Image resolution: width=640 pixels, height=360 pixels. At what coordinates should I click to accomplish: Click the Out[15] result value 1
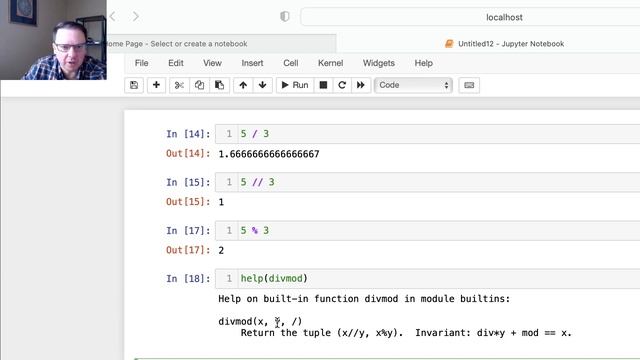(221, 202)
